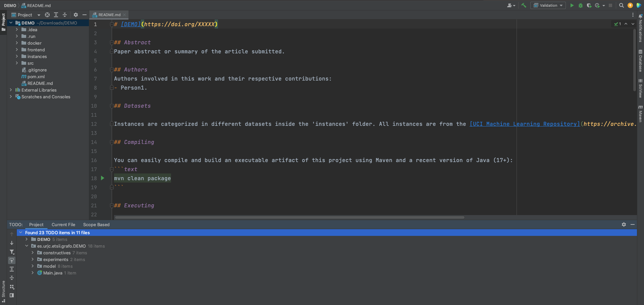The width and height of the screenshot is (644, 305).
Task: Expand the instances folder
Action: click(17, 56)
